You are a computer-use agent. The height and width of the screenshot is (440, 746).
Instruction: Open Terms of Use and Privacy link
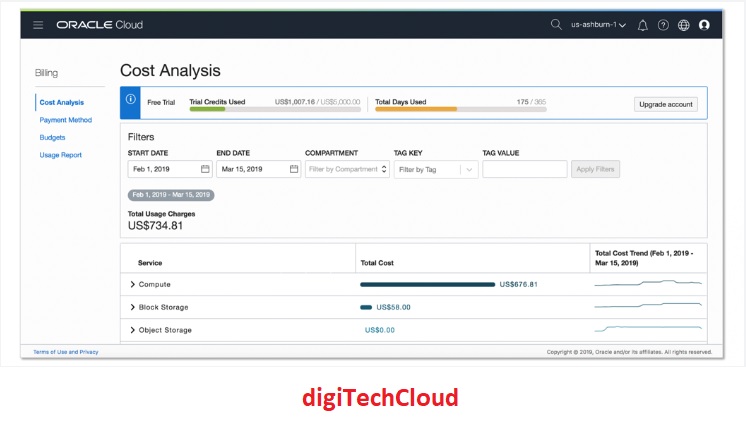[x=66, y=352]
